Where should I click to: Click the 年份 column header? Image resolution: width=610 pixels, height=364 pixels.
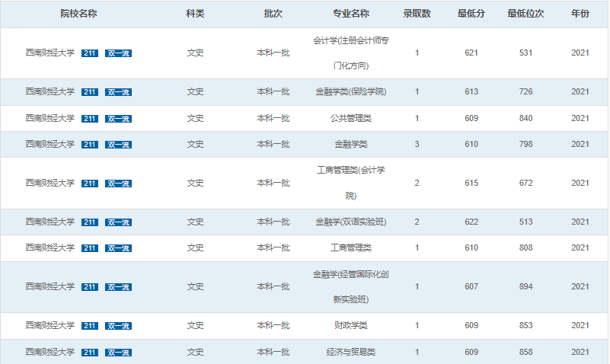click(x=580, y=14)
